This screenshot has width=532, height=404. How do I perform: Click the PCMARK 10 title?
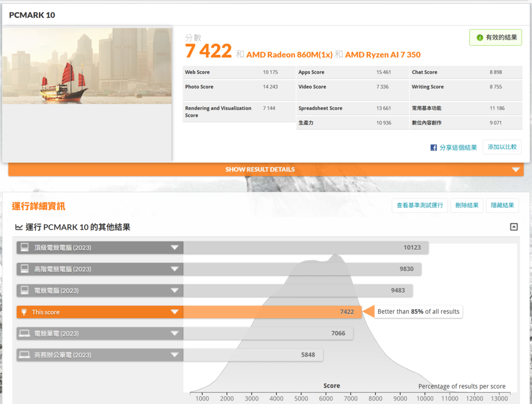(32, 15)
